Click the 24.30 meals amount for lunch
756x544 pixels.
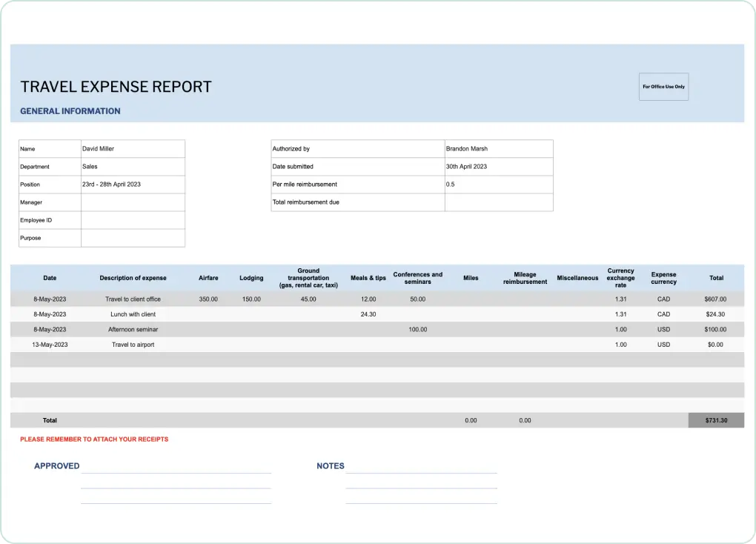click(368, 314)
